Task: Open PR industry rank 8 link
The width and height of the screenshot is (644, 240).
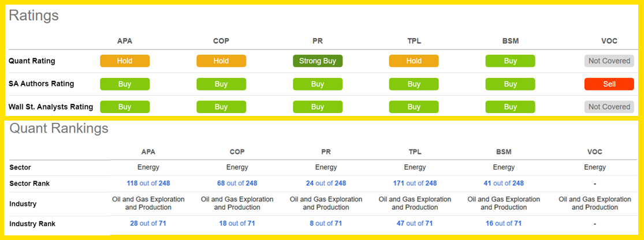Action: pos(326,223)
